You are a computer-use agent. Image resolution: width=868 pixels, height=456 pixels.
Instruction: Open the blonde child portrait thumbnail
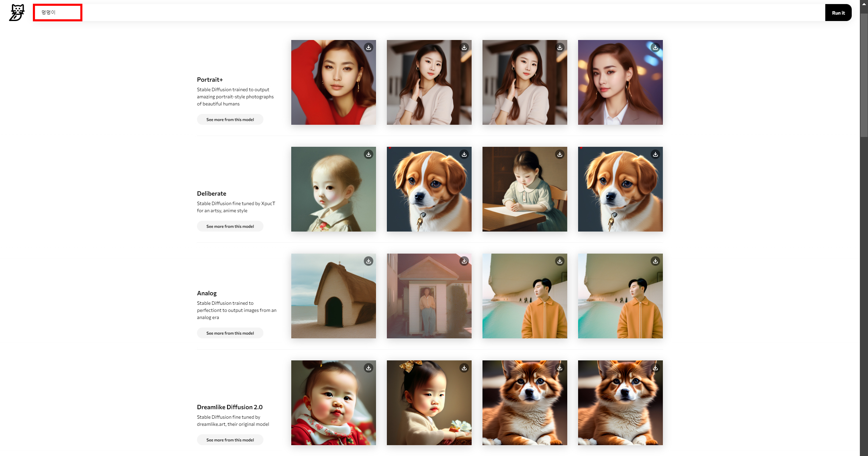coord(334,189)
